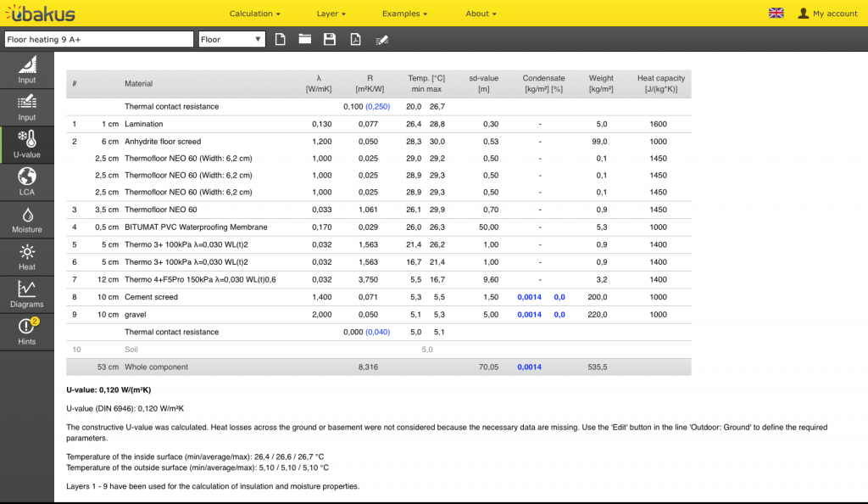Click the My account link
Viewport: 868px width, 504px height.
(827, 14)
